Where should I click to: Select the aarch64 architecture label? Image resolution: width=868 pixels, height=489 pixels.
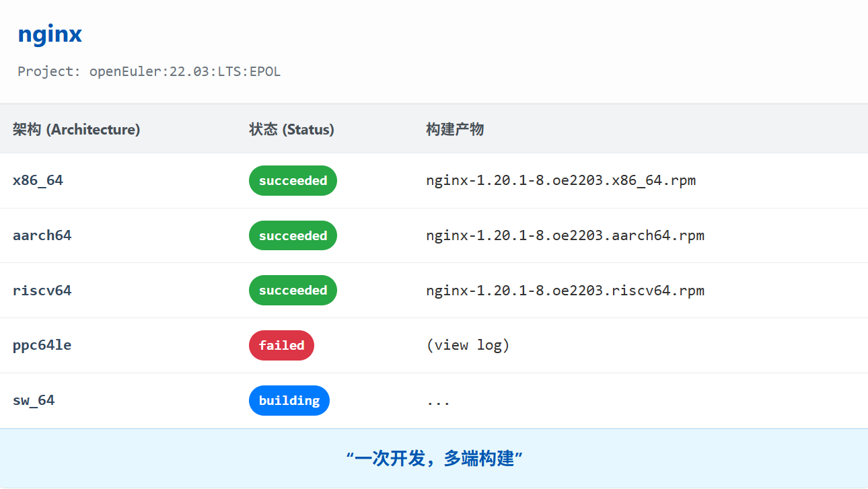42,235
